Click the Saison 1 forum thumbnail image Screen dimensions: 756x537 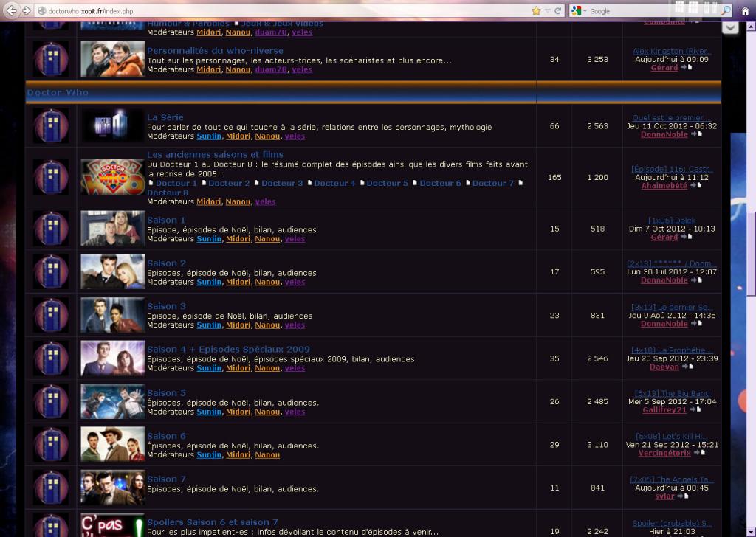[113, 229]
